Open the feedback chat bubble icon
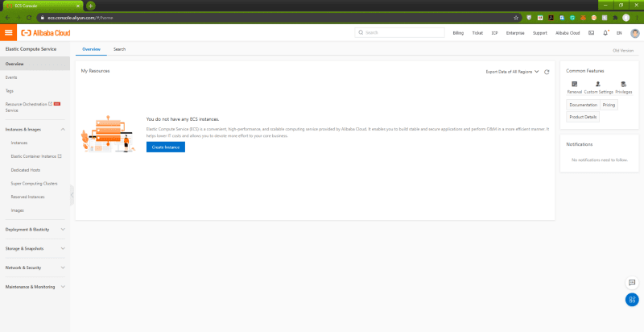 tap(632, 283)
